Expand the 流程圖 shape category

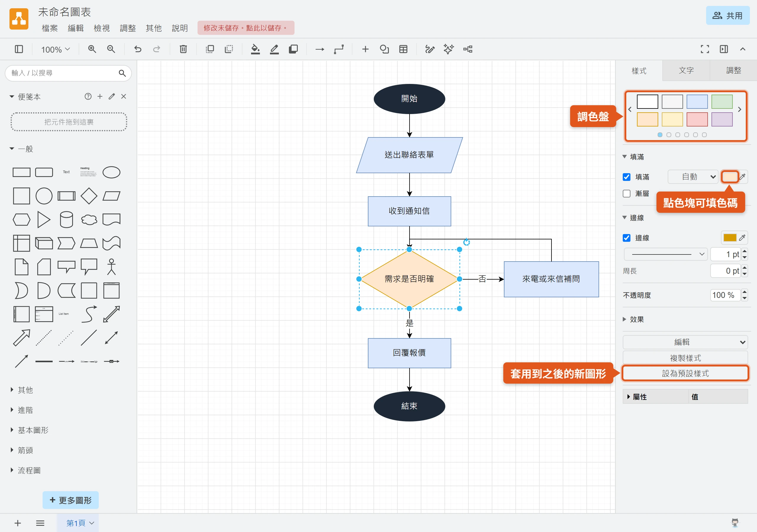(29, 470)
